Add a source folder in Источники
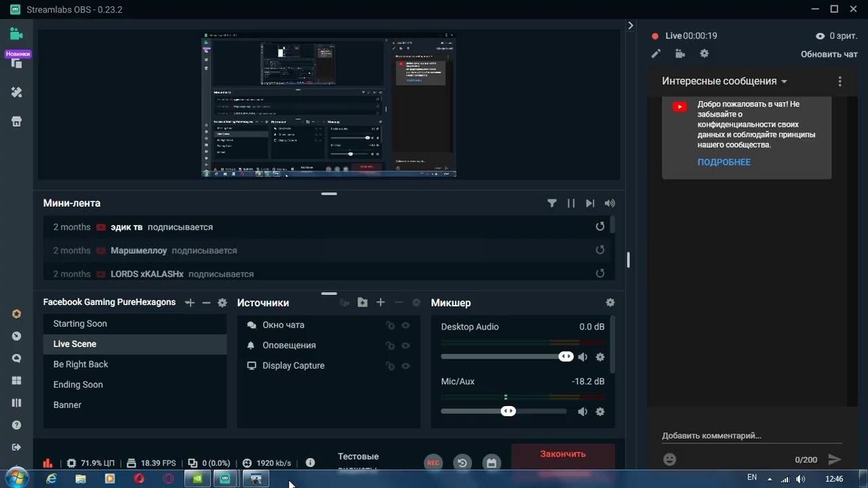Image resolution: width=868 pixels, height=488 pixels. click(x=363, y=303)
